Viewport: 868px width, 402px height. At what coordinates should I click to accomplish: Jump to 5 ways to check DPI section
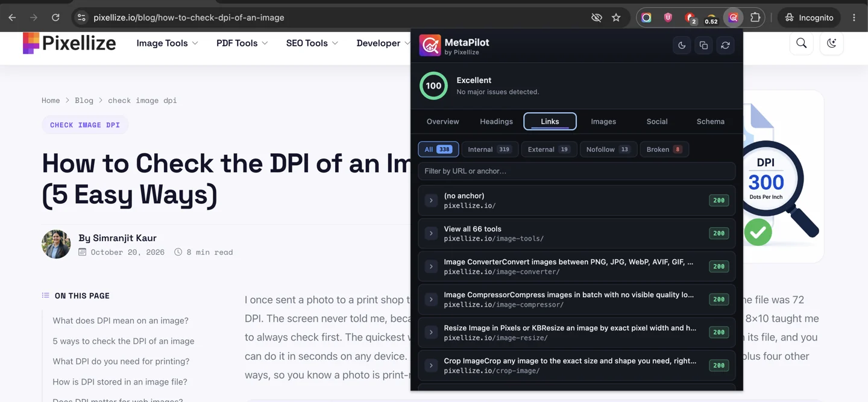124,341
